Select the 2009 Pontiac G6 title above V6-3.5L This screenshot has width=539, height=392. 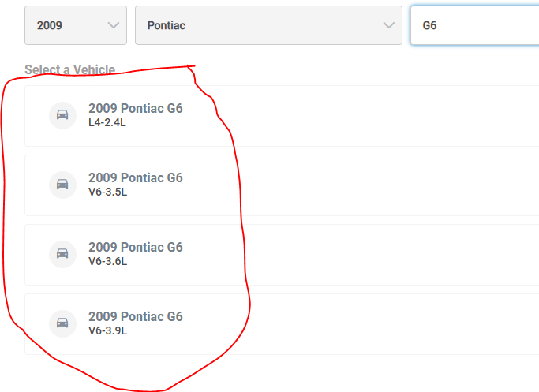pos(135,178)
